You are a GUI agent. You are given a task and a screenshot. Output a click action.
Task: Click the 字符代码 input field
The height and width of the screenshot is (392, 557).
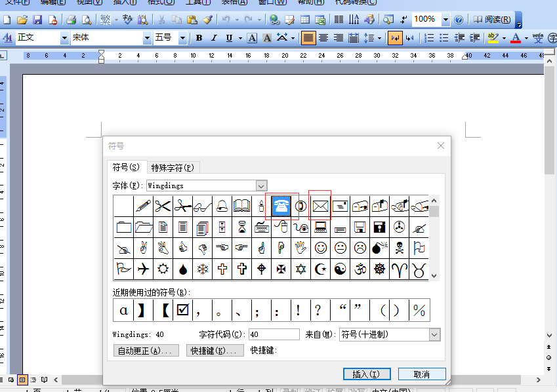(x=274, y=334)
